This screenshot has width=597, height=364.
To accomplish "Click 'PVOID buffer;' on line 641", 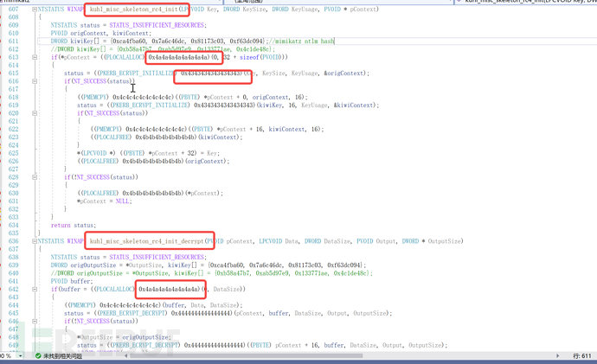I will [x=72, y=281].
